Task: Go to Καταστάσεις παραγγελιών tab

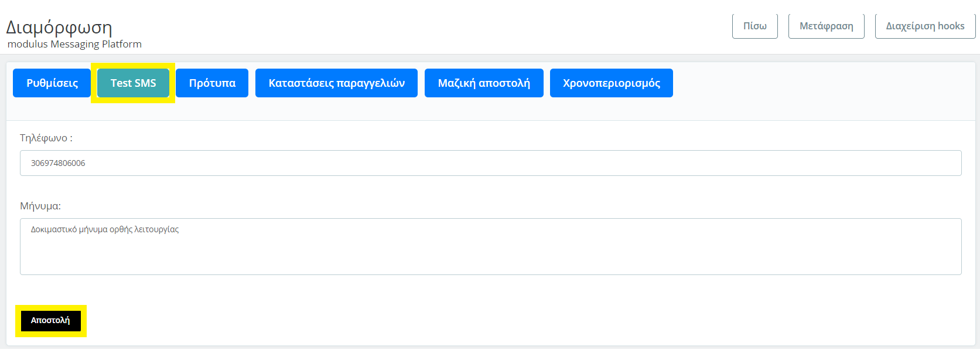Action: coord(336,83)
